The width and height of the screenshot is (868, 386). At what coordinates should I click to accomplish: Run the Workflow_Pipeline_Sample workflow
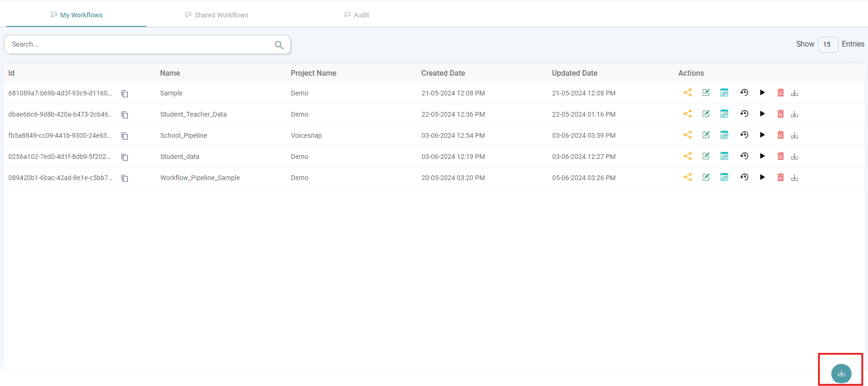(762, 177)
